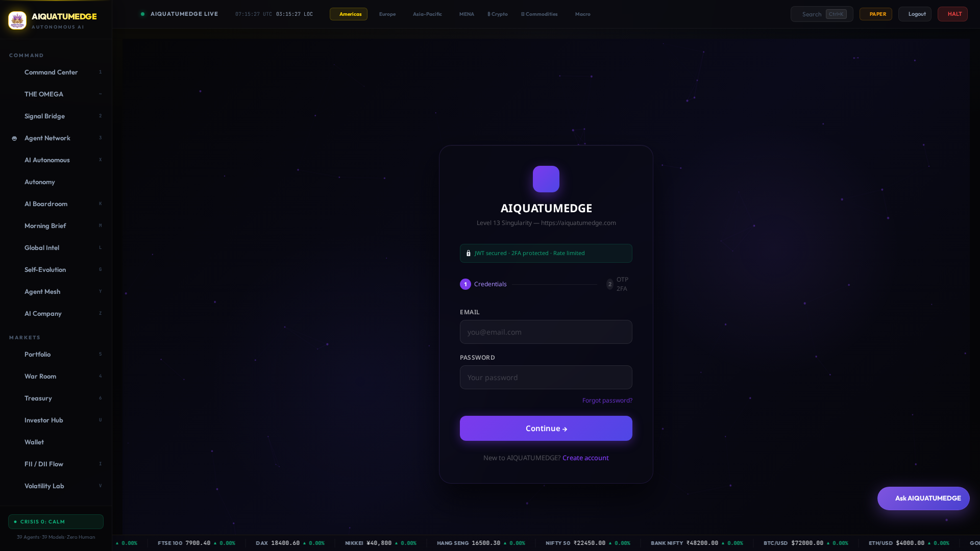This screenshot has width=980, height=551.
Task: Switch to the Crypto tab
Action: (498, 14)
